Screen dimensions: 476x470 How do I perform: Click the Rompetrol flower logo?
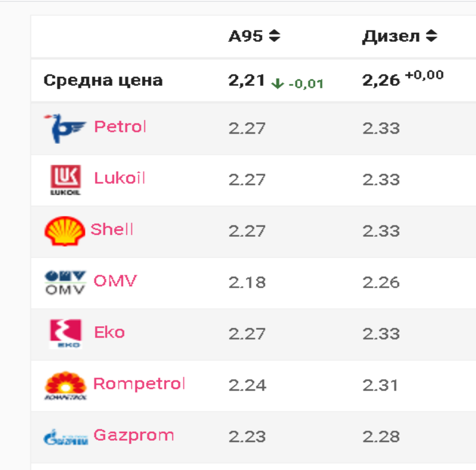tap(66, 385)
